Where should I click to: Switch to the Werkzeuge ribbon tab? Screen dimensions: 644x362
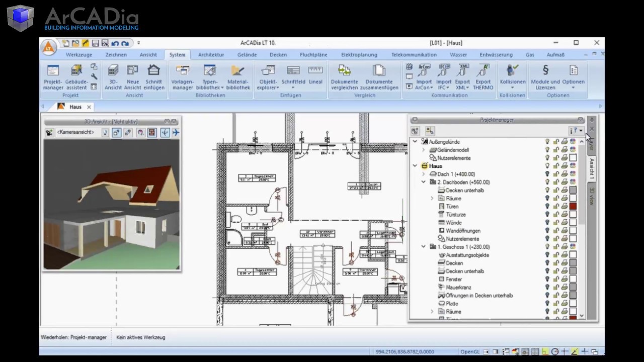pyautogui.click(x=78, y=55)
